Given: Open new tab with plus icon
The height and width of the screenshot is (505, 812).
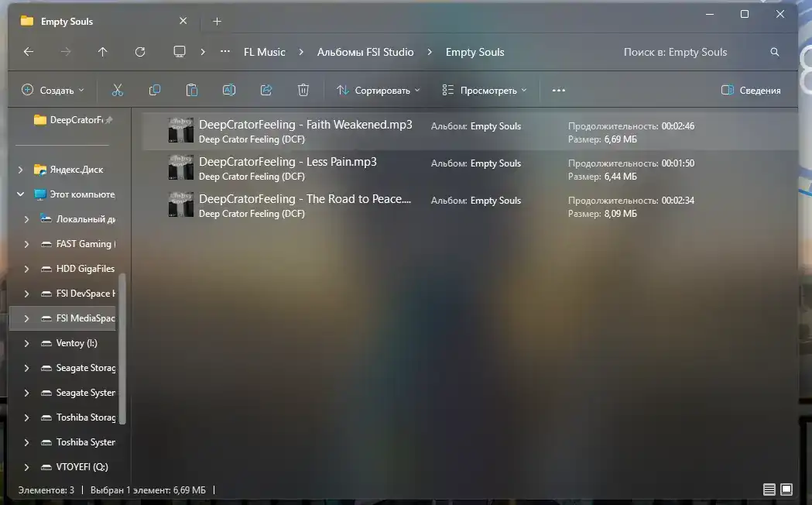Looking at the screenshot, I should (x=217, y=21).
